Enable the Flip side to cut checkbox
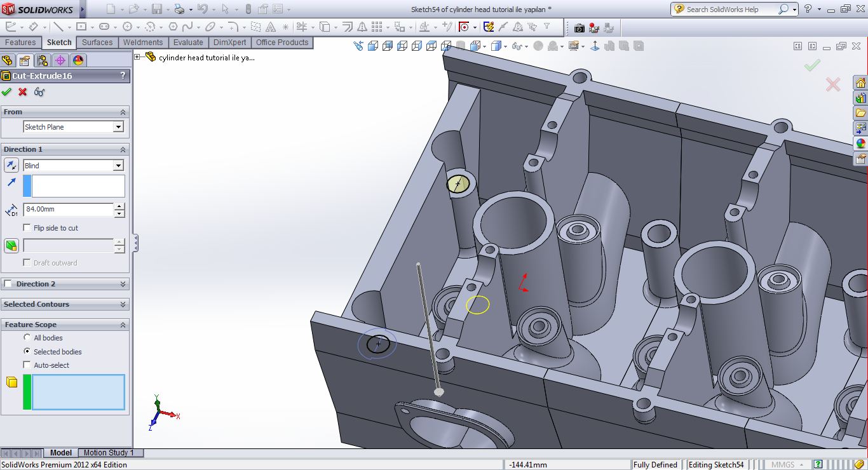This screenshot has width=868, height=470. [26, 227]
